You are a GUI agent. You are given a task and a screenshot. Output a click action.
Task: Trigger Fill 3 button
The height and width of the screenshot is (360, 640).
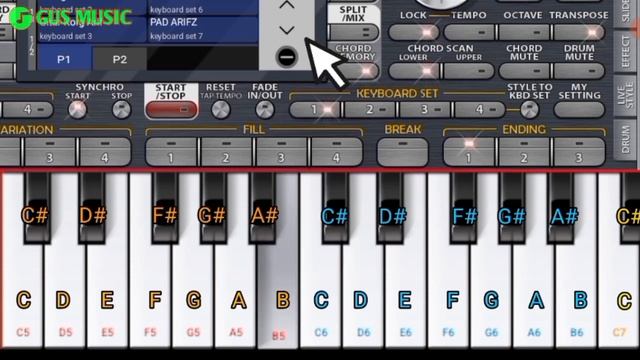[x=282, y=151]
